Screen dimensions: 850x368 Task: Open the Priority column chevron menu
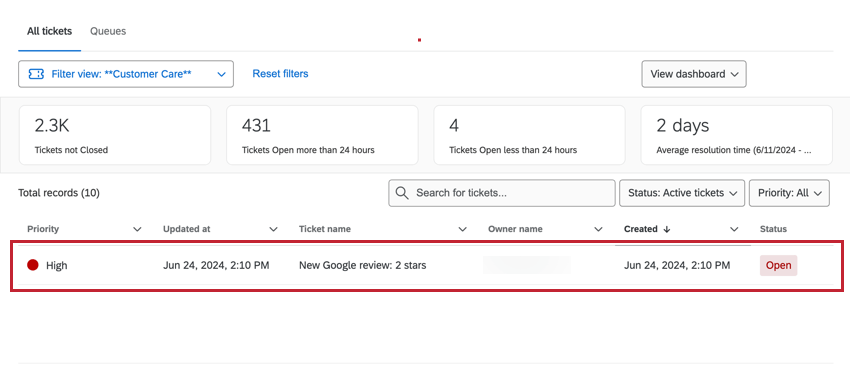pos(137,229)
